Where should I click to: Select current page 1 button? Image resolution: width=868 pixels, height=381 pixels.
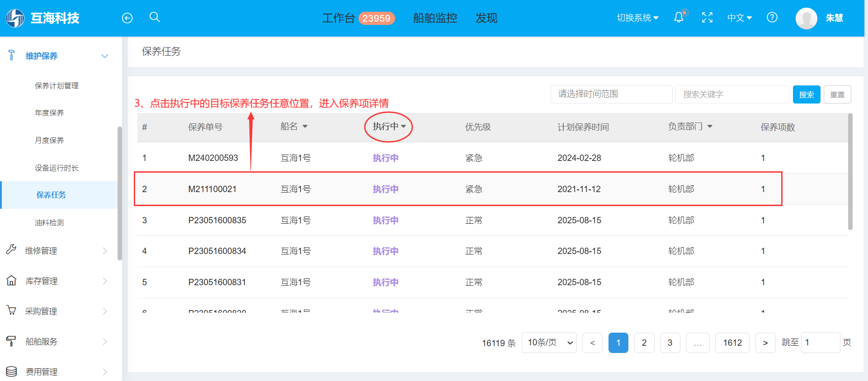(x=618, y=343)
